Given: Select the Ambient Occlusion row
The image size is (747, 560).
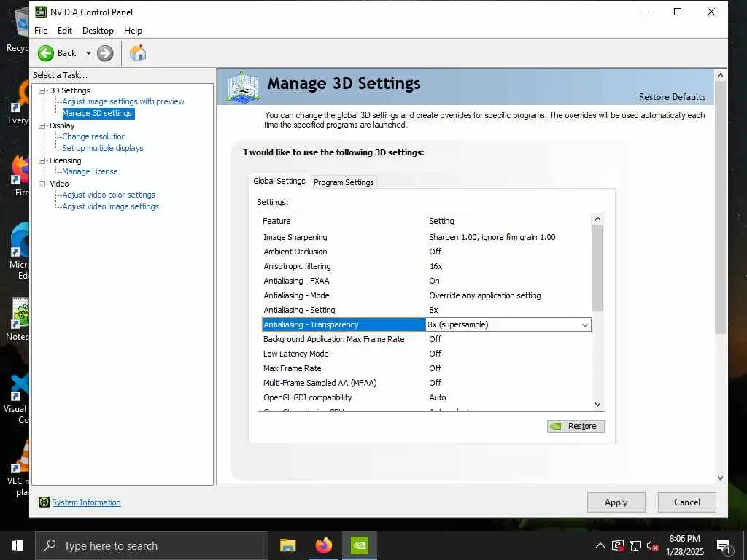Looking at the screenshot, I should (427, 252).
